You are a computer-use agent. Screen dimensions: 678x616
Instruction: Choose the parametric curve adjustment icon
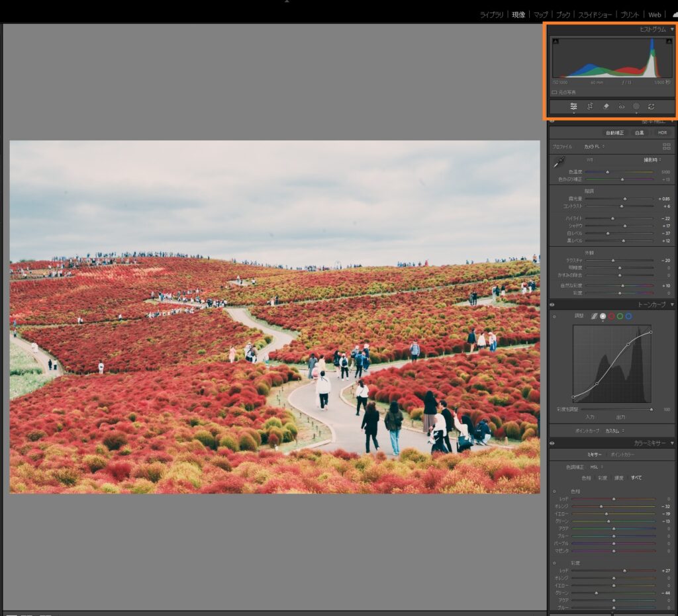(x=594, y=316)
